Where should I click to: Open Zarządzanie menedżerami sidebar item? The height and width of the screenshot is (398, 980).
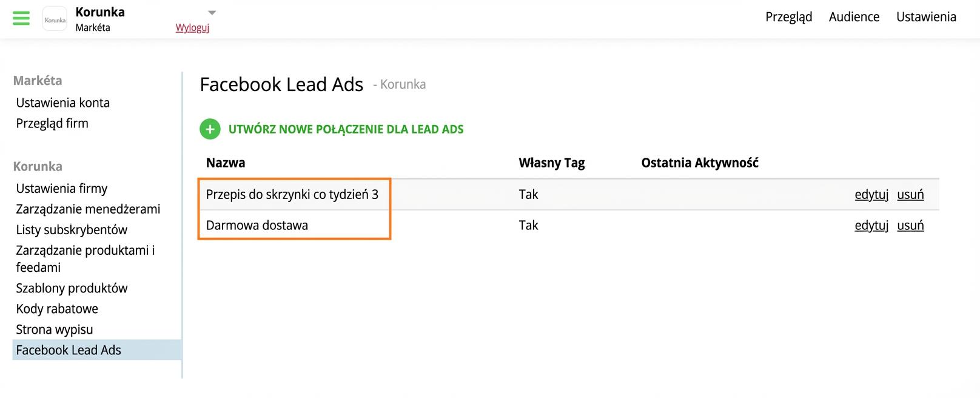tap(88, 209)
